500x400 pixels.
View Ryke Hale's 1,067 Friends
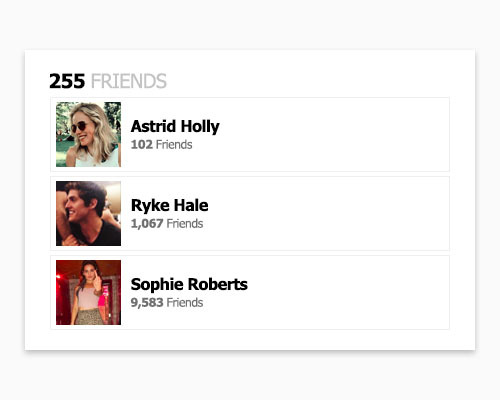[167, 224]
